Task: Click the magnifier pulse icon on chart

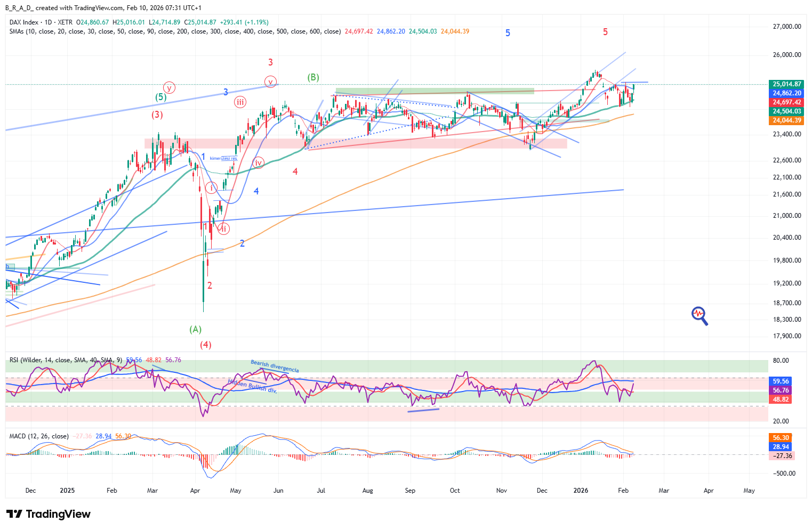Action: click(x=700, y=315)
